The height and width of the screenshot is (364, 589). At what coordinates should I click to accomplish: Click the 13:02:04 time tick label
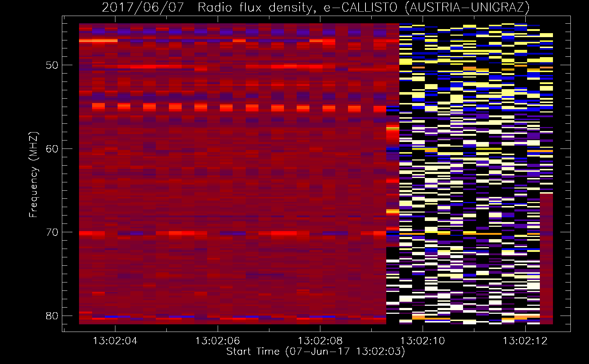(115, 341)
